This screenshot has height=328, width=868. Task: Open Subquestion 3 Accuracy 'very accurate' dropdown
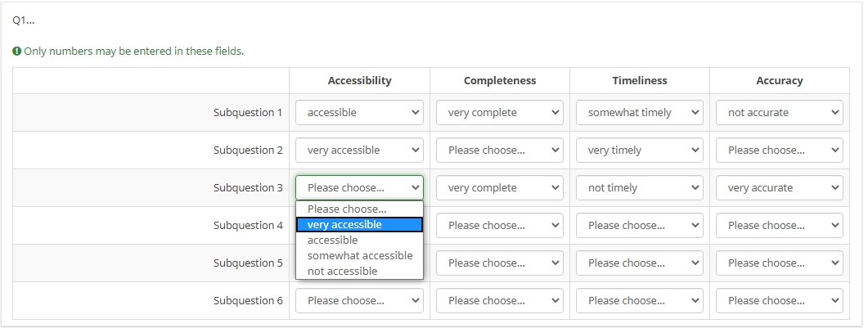(779, 188)
